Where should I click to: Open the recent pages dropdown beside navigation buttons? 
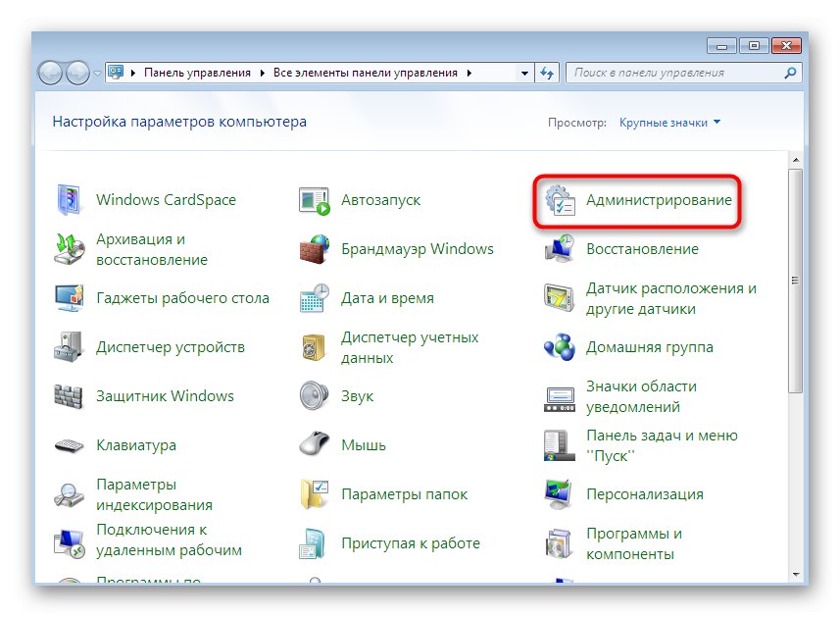(x=97, y=73)
